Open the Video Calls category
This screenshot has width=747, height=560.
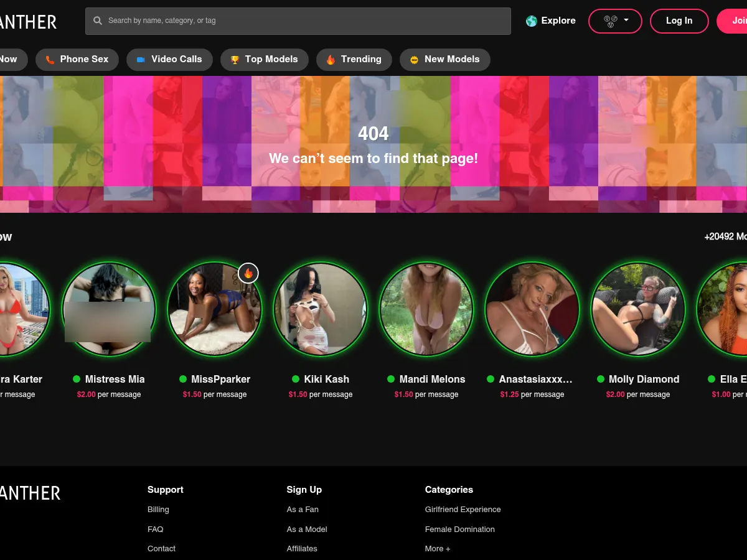point(169,60)
